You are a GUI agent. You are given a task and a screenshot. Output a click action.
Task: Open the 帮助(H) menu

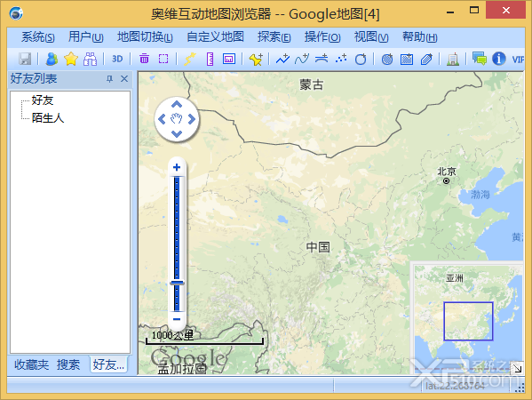coord(420,36)
